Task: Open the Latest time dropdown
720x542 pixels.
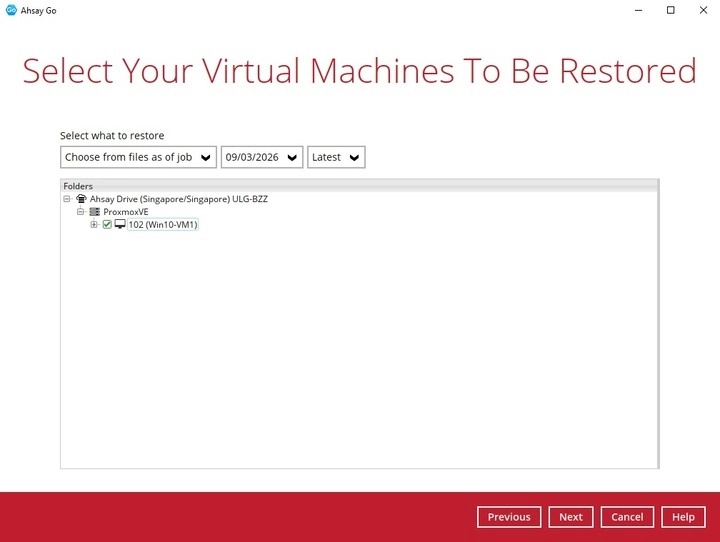Action: 336,157
